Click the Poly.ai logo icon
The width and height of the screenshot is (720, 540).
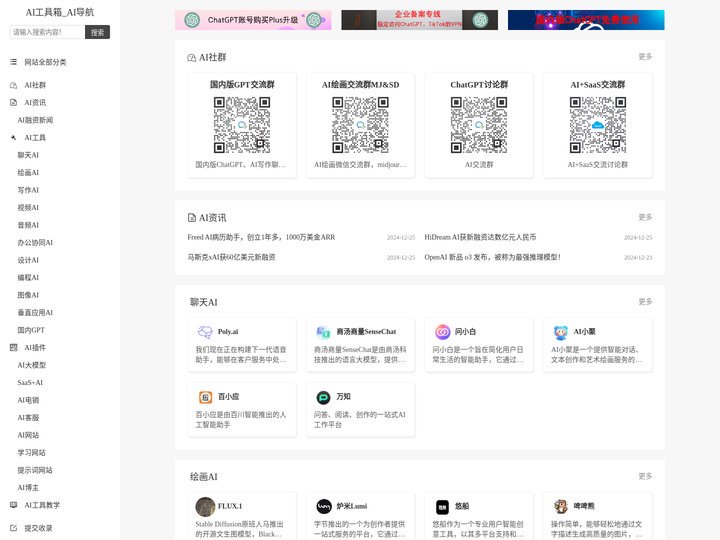tap(205, 332)
